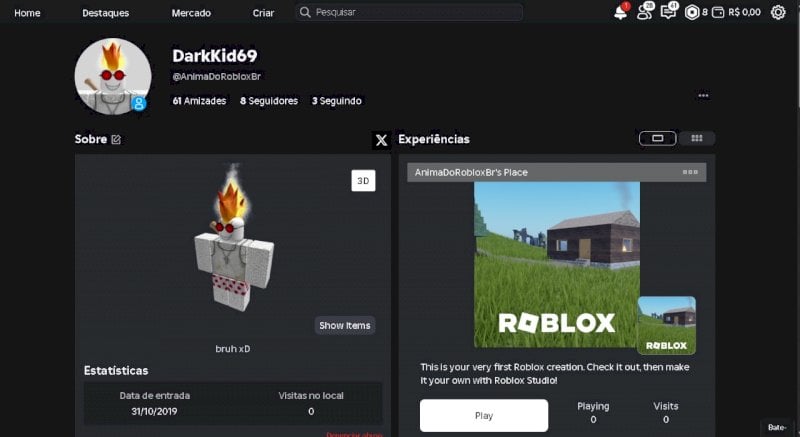Click the join date 31/10/2019
This screenshot has width=800, height=437.
(154, 412)
